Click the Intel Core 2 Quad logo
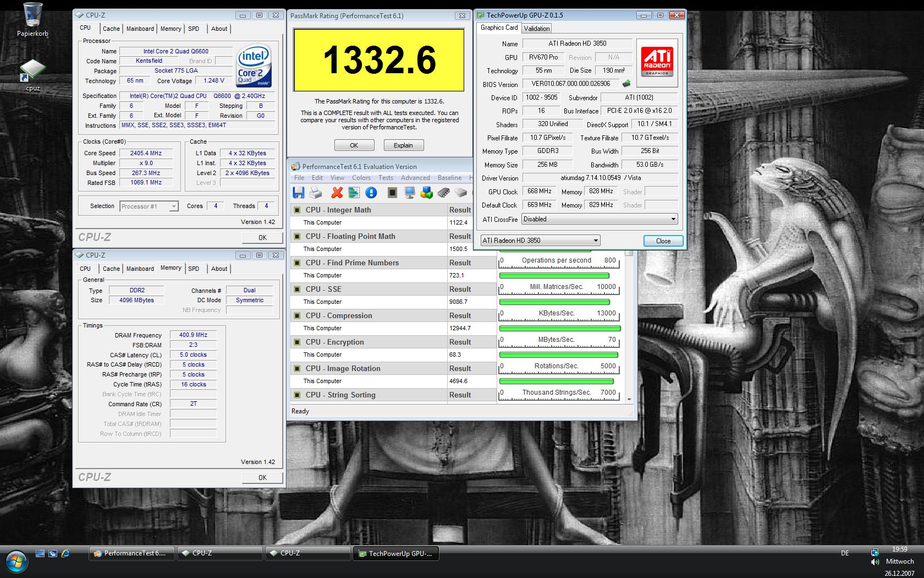The width and height of the screenshot is (924, 578). point(254,65)
